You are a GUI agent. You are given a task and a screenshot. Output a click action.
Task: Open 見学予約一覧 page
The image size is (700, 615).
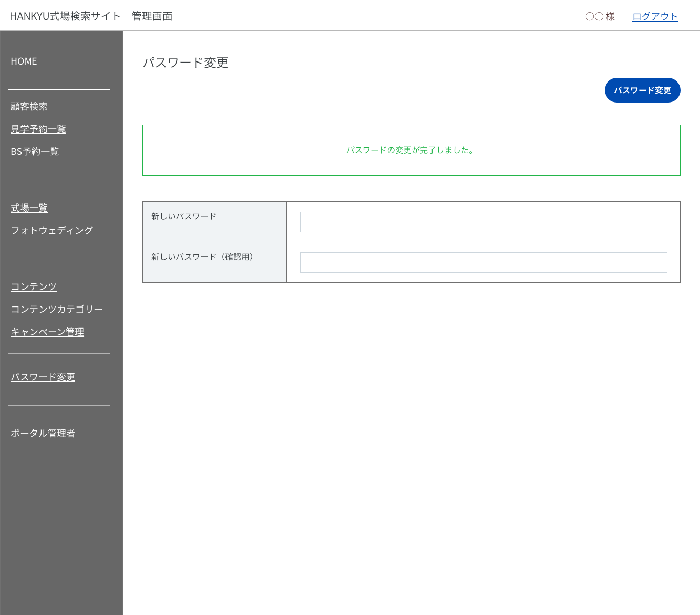pos(38,129)
